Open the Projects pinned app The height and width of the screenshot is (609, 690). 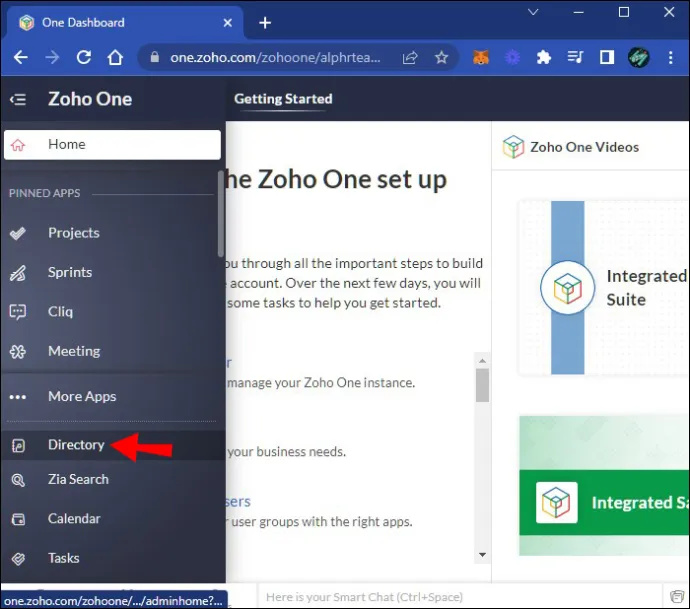[73, 233]
